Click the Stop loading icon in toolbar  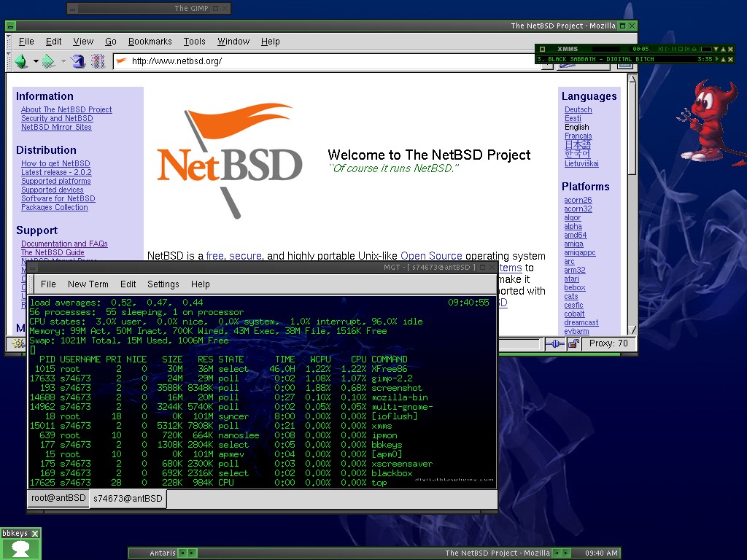coord(98,61)
